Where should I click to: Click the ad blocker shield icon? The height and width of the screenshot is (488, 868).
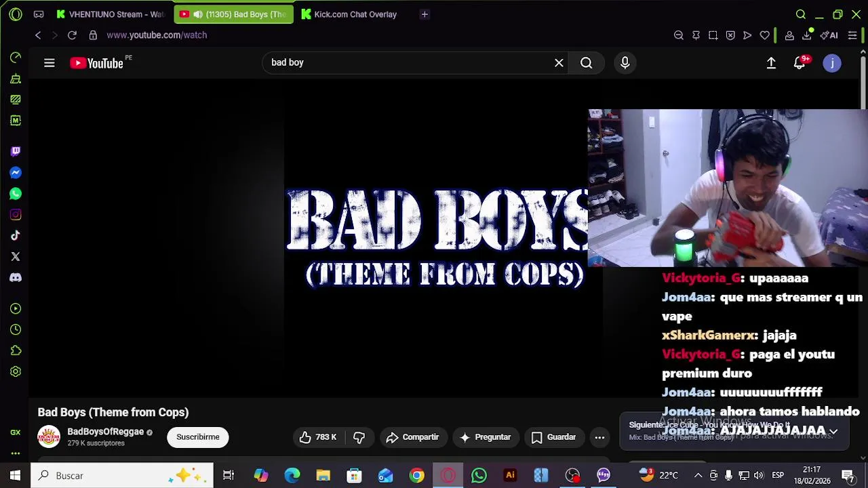[730, 35]
